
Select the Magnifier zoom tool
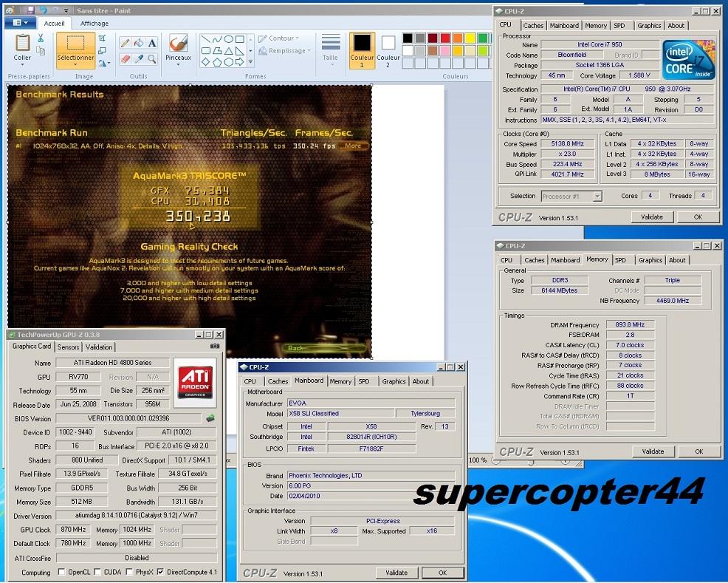(x=152, y=59)
